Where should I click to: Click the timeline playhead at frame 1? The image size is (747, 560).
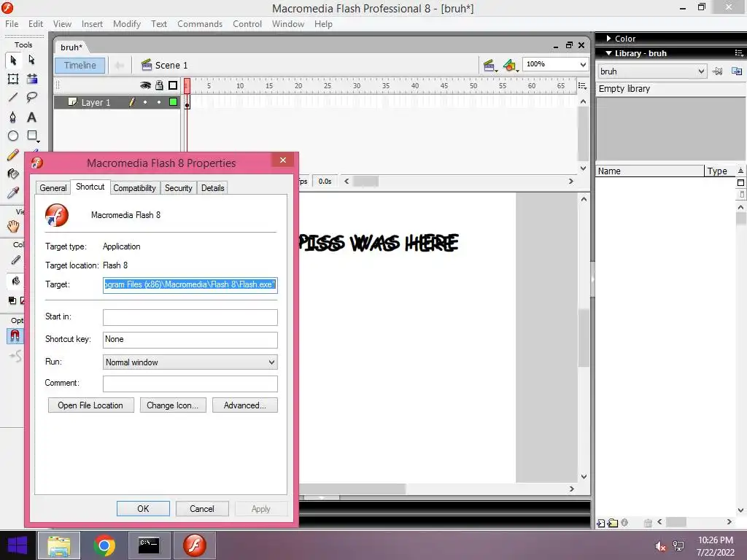tap(187, 86)
